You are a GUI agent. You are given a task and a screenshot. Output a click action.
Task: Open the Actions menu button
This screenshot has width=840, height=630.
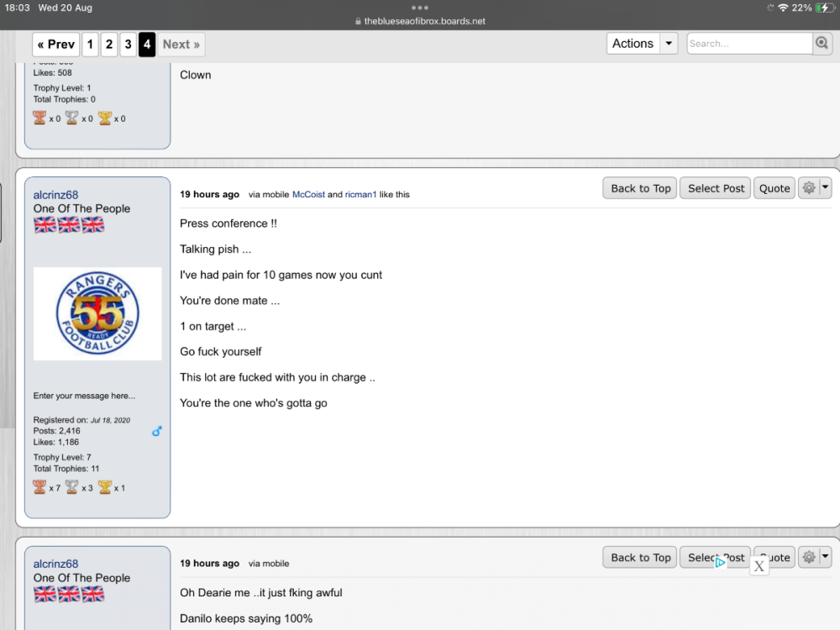click(x=633, y=44)
